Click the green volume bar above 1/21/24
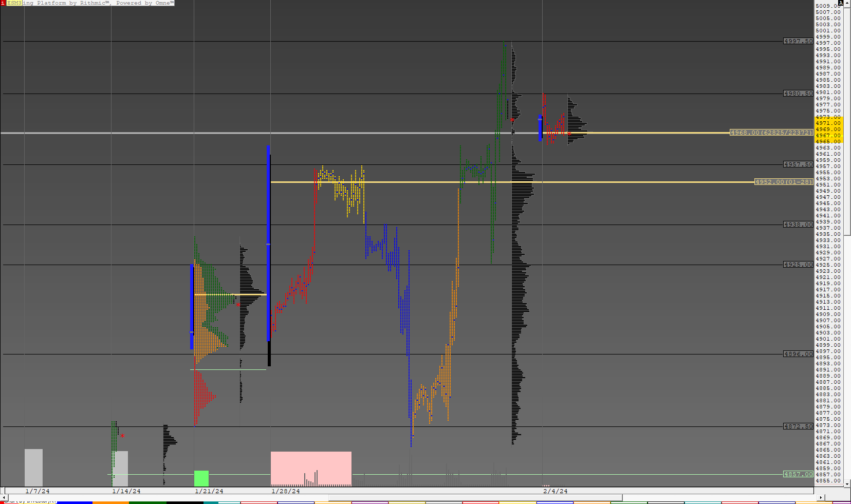 201,478
